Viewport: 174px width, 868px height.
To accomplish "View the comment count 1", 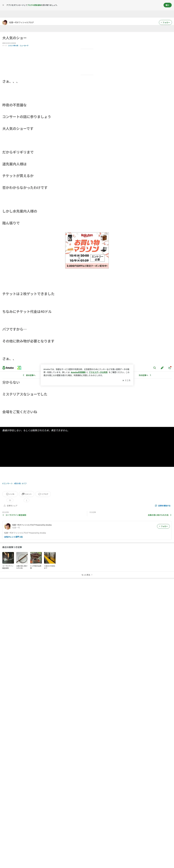I will click(x=26, y=500).
